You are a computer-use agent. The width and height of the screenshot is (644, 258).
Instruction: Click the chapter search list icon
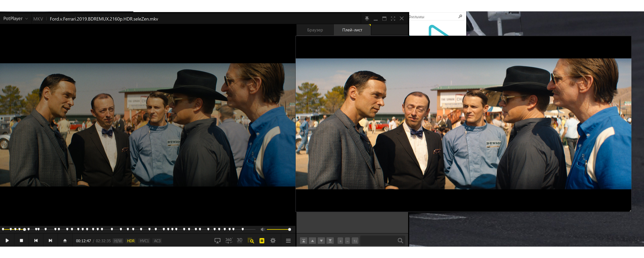(x=250, y=240)
